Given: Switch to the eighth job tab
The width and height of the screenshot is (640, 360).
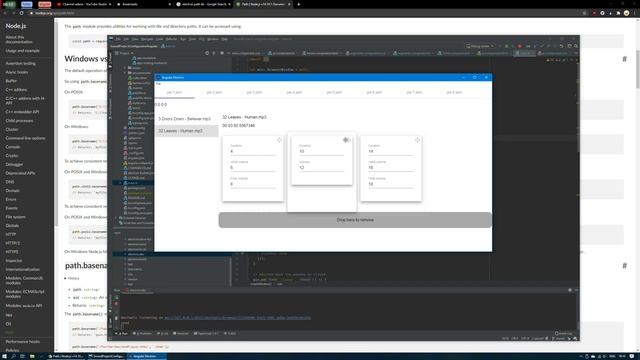Looking at the screenshot, I should pyautogui.click(x=454, y=92).
